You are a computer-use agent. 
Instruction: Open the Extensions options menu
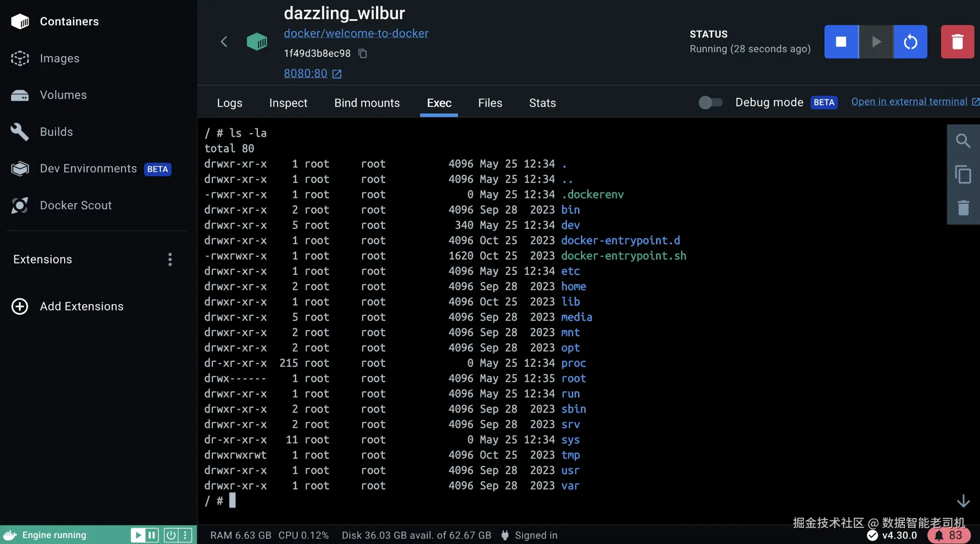tap(170, 260)
